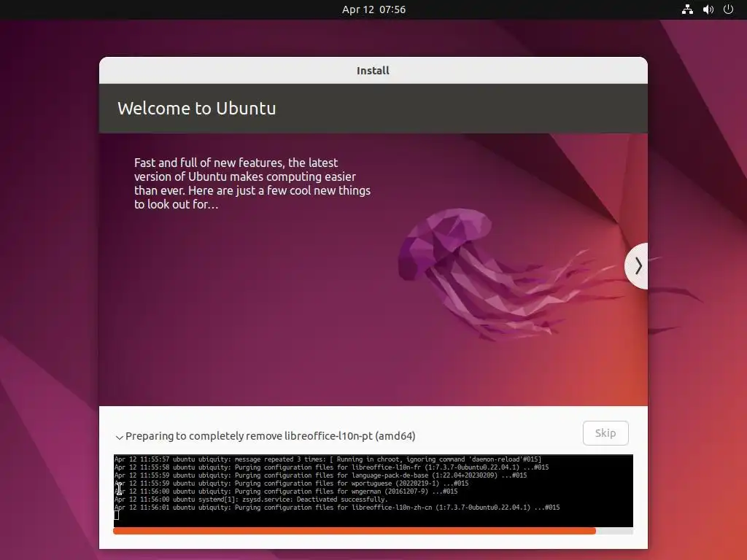Screen dimensions: 747x560
Task: Click the "Welcome to Ubuntu" heading
Action: tap(197, 108)
